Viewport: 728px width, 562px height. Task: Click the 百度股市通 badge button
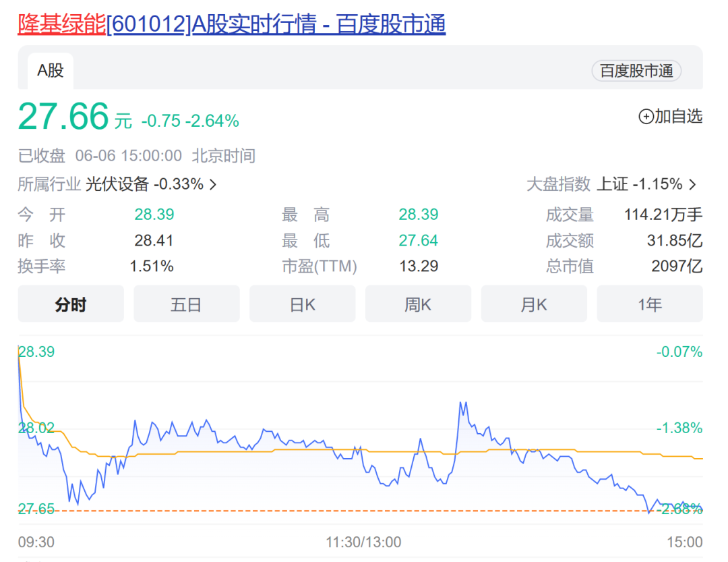(636, 71)
